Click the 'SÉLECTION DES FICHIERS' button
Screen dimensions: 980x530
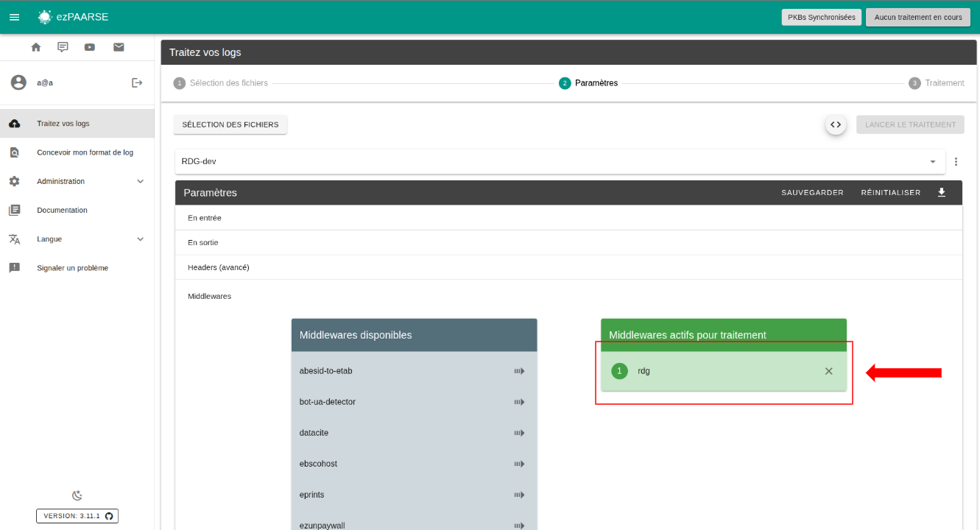point(230,124)
